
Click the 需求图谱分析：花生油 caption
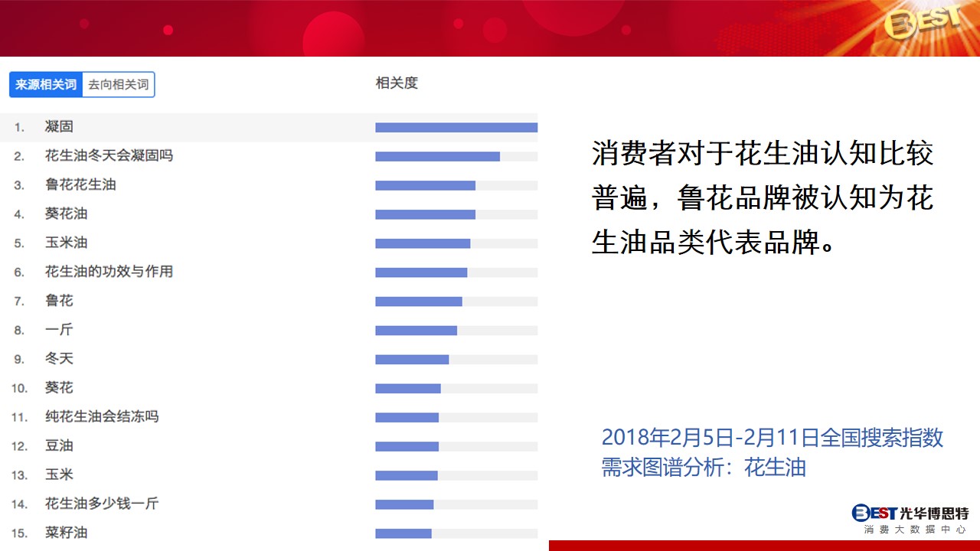[704, 467]
